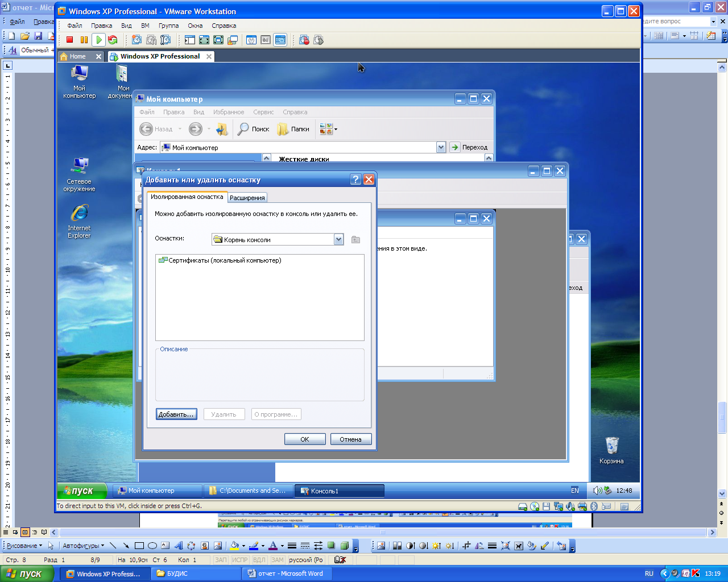Click RU language indicator on host taskbar
Screen dimensions: 728x582
pos(649,573)
